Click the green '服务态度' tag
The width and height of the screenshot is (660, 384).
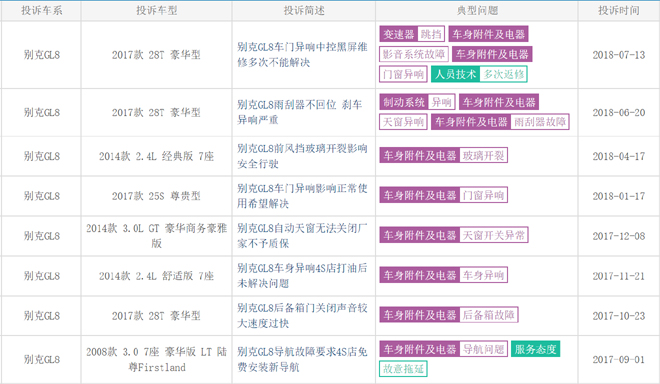[x=535, y=349]
